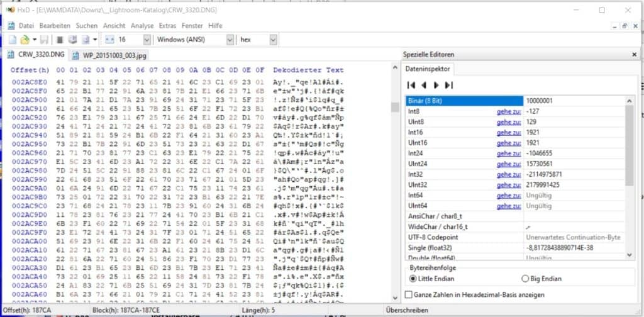Open the Datei menu
The width and height of the screenshot is (644, 317).
(26, 25)
